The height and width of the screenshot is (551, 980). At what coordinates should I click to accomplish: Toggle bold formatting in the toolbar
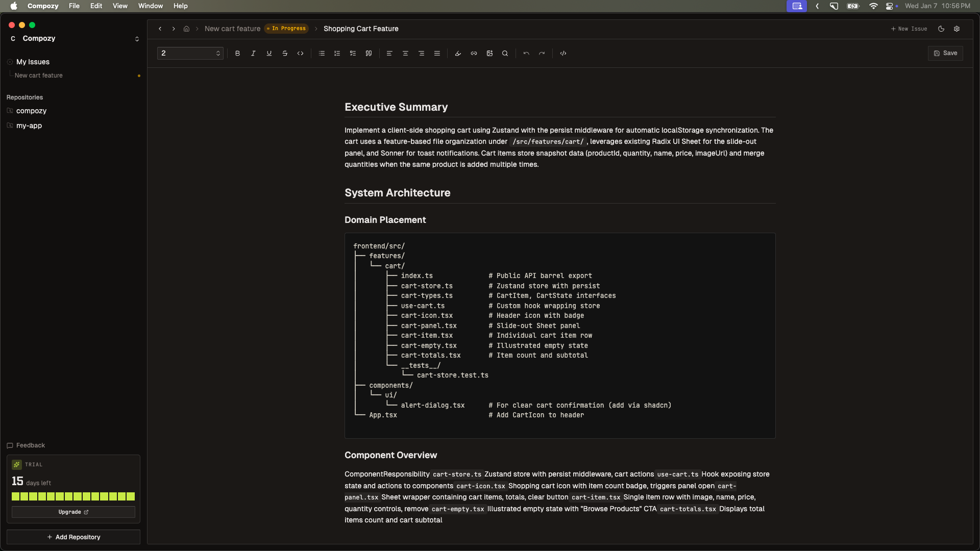237,53
